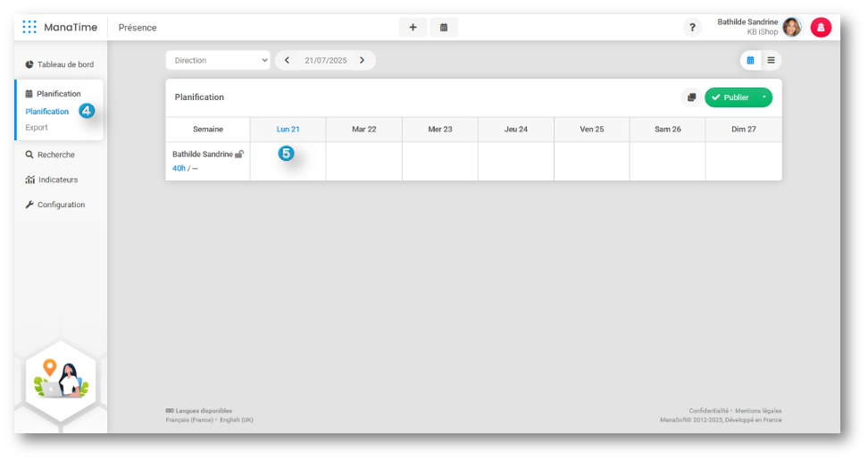Click the sidebar Planification calendar icon
868x461 pixels.
point(29,94)
